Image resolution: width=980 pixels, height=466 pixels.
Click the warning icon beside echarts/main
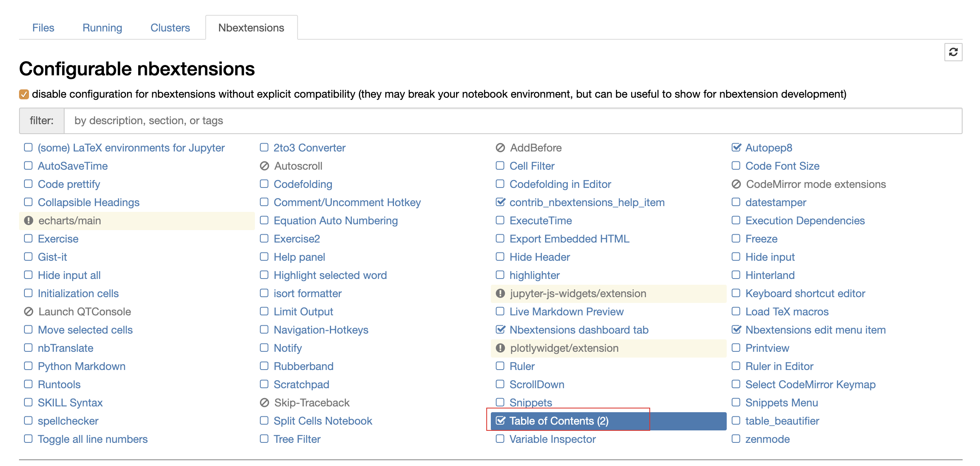[29, 221]
